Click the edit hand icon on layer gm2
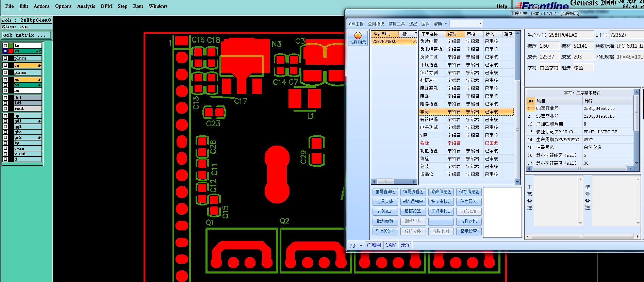 tap(39, 137)
